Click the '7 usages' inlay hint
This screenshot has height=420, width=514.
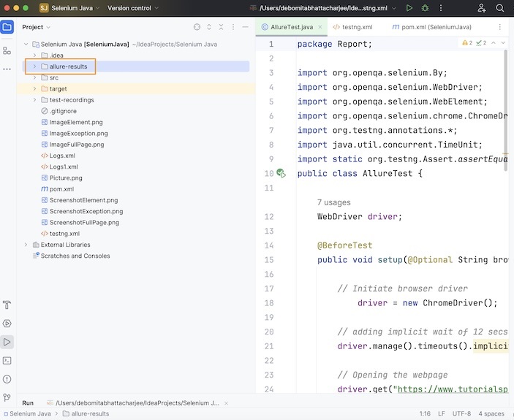coord(333,202)
